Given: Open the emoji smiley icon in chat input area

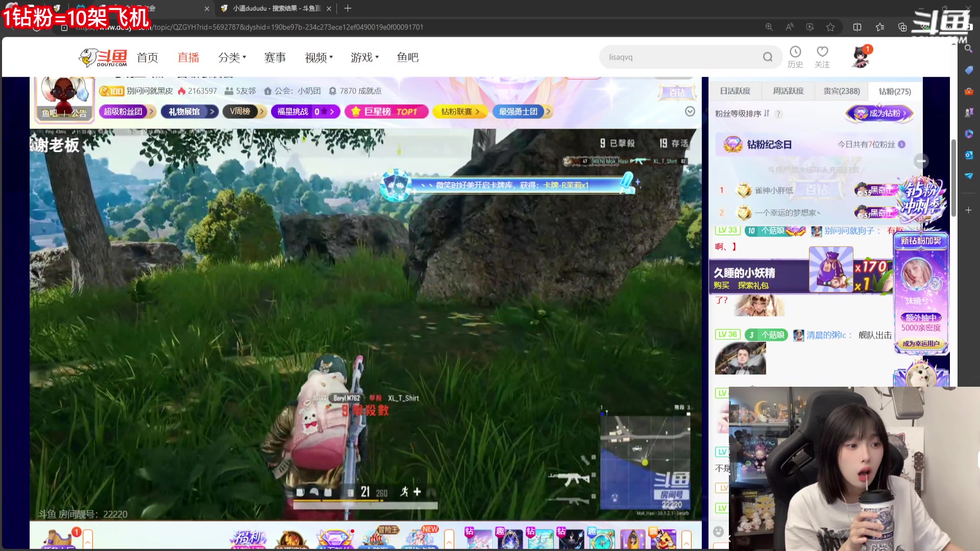Looking at the screenshot, I should (x=718, y=532).
